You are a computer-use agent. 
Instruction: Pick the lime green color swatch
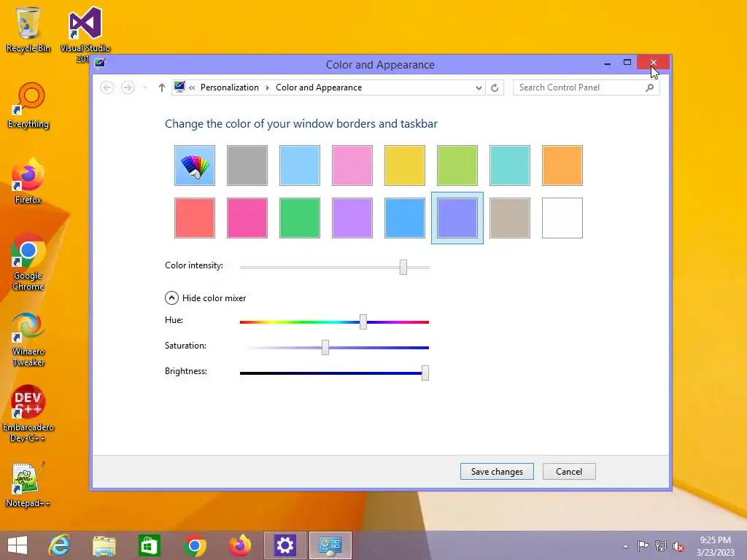pos(457,166)
